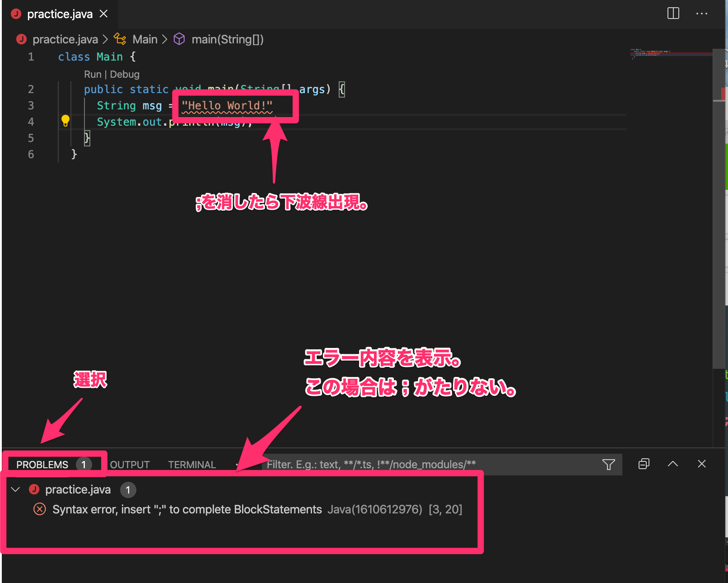Viewport: 728px width, 583px height.
Task: Maximize the panel with the chevron-up icon
Action: click(x=673, y=464)
